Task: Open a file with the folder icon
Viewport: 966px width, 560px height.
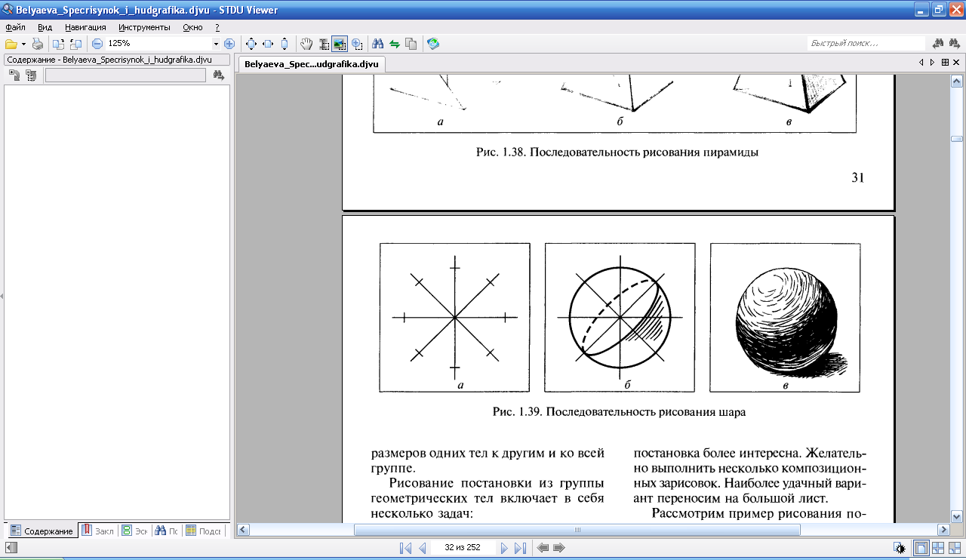Action: pos(11,44)
